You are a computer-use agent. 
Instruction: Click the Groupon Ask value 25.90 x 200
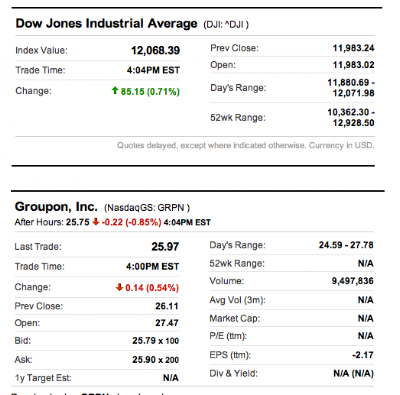pyautogui.click(x=156, y=360)
